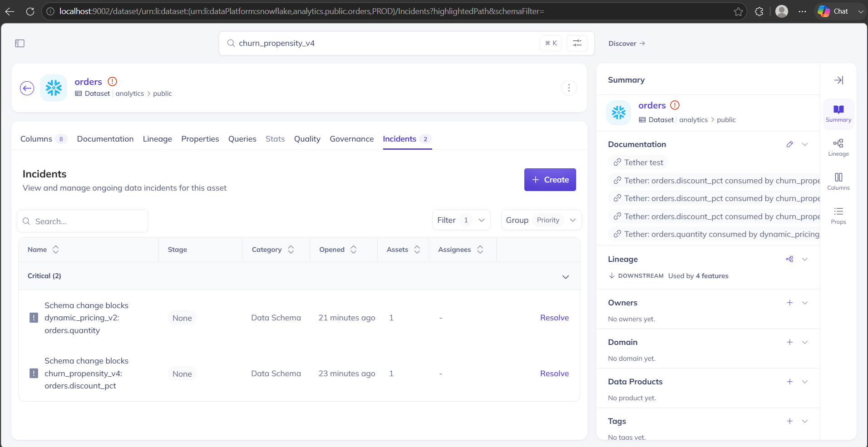Open browser three-dot settings menu
The height and width of the screenshot is (447, 868).
tap(803, 11)
